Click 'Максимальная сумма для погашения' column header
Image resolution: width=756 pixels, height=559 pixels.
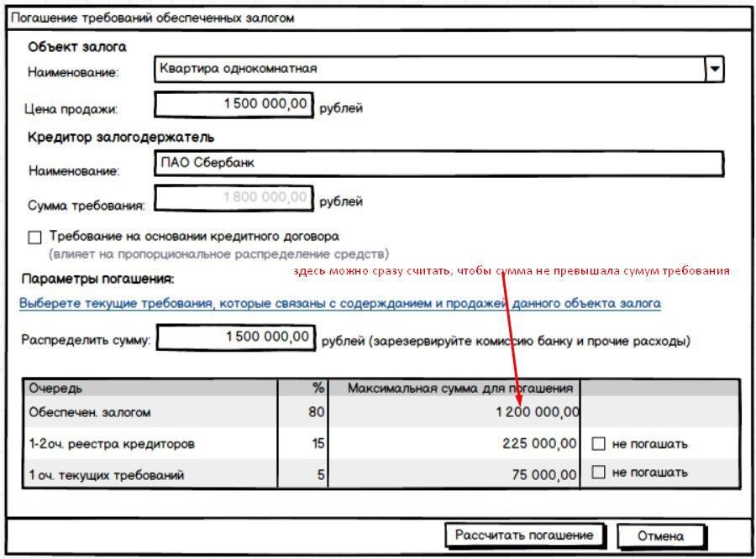coord(454,388)
